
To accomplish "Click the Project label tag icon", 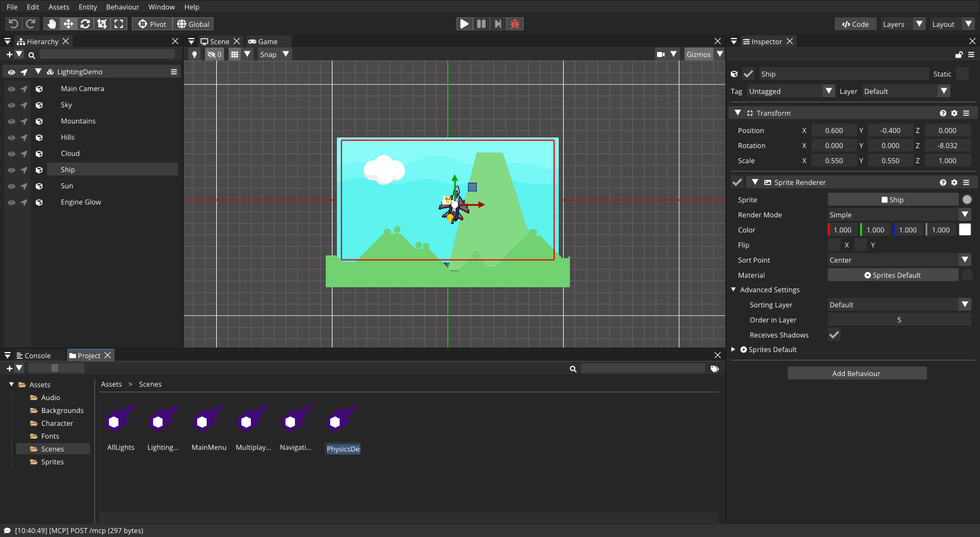I will coord(715,369).
